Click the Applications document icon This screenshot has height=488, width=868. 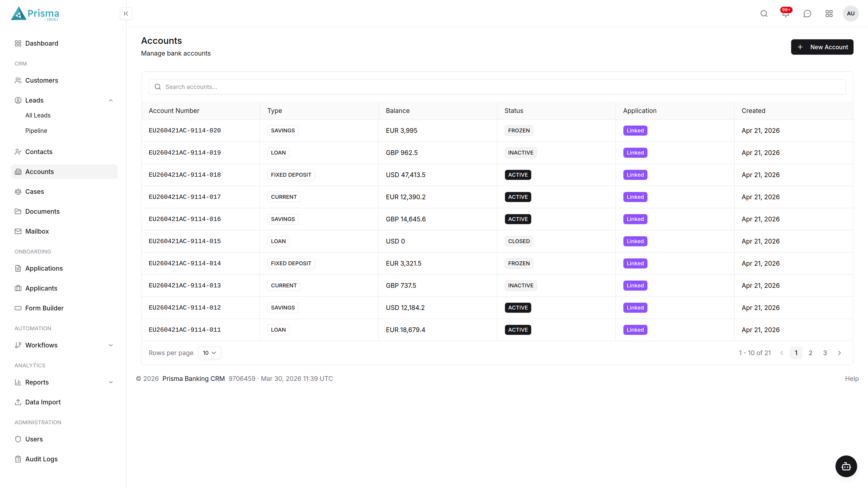[18, 268]
